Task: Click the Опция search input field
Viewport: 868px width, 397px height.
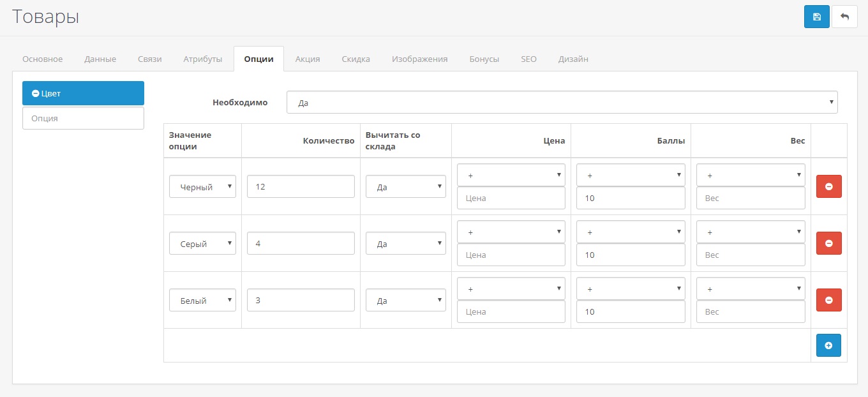Action: 83,118
